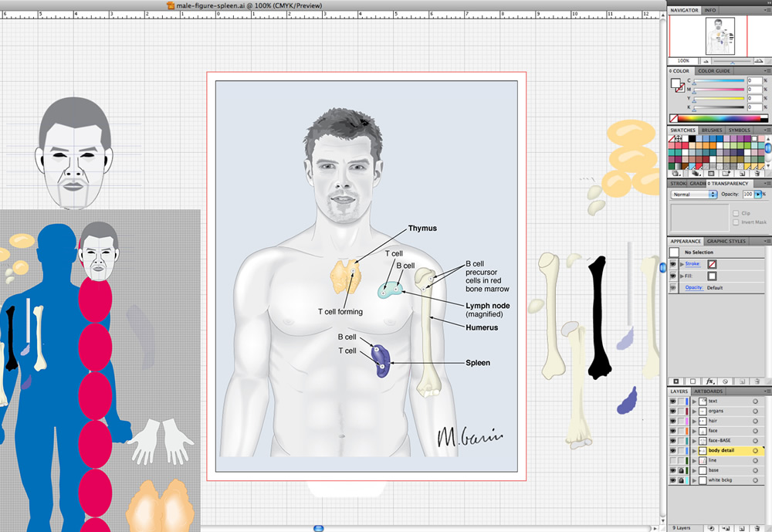This screenshot has height=532, width=772.
Task: Switch to the Symbols tab
Action: [739, 130]
